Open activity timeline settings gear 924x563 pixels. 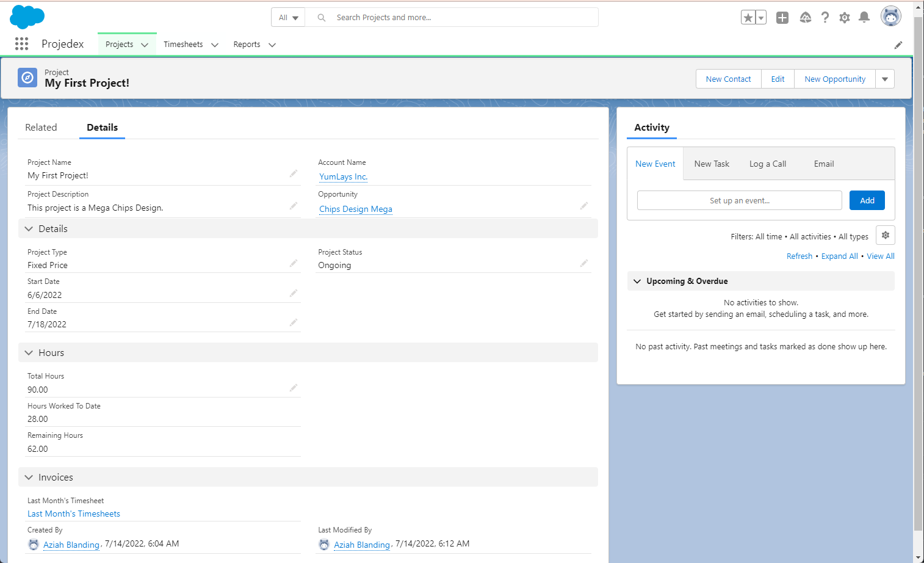(886, 234)
